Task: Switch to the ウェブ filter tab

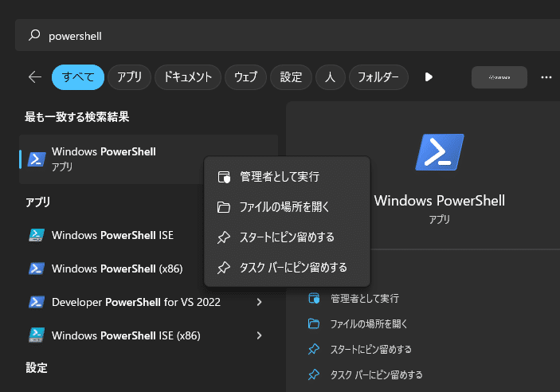Action: coord(245,77)
